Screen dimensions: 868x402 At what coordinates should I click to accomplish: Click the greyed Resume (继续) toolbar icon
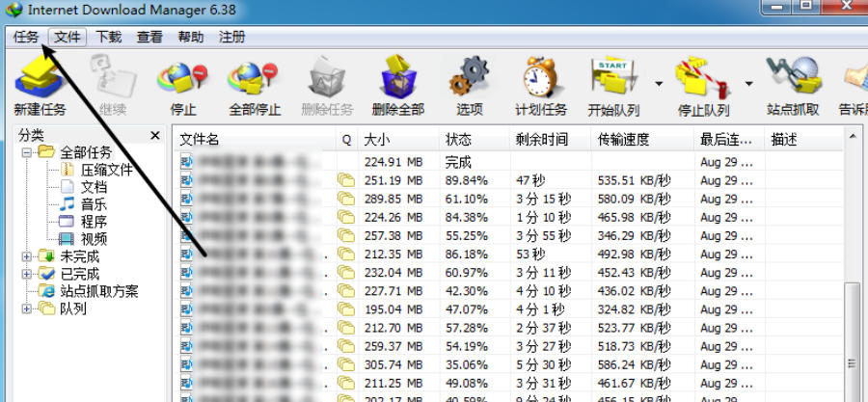[x=113, y=77]
